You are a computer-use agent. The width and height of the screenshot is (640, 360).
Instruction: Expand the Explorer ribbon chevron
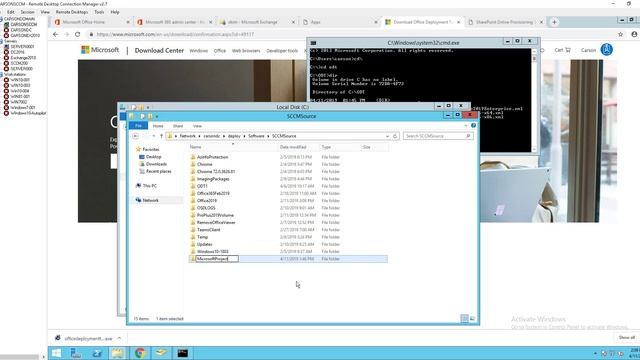466,126
